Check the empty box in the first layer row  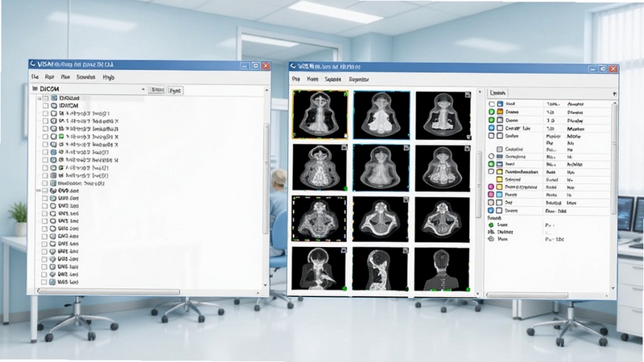pos(492,105)
